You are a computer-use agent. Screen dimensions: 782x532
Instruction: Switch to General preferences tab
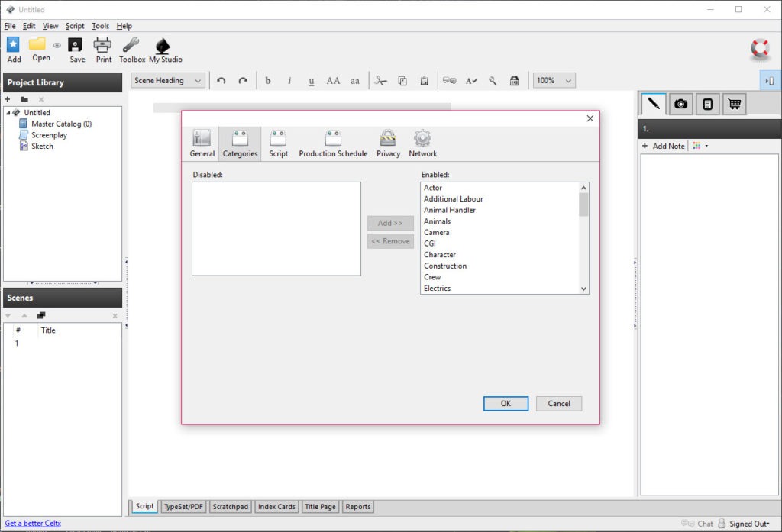pyautogui.click(x=202, y=143)
